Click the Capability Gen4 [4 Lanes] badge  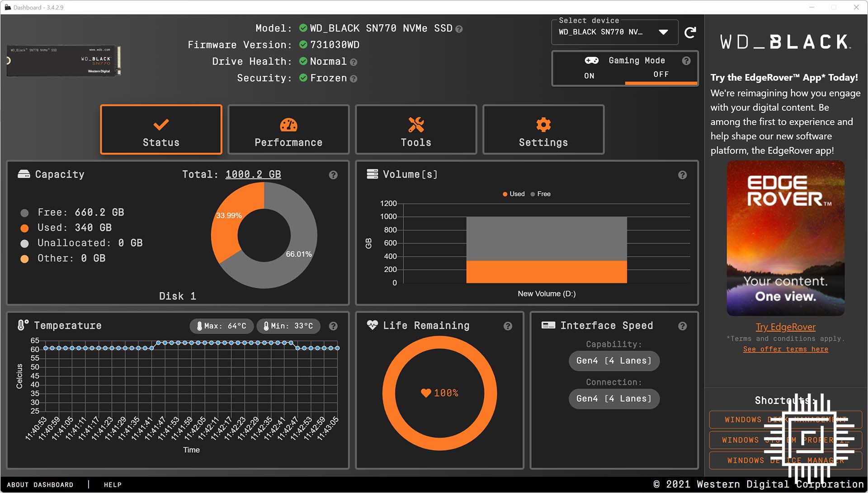point(614,361)
